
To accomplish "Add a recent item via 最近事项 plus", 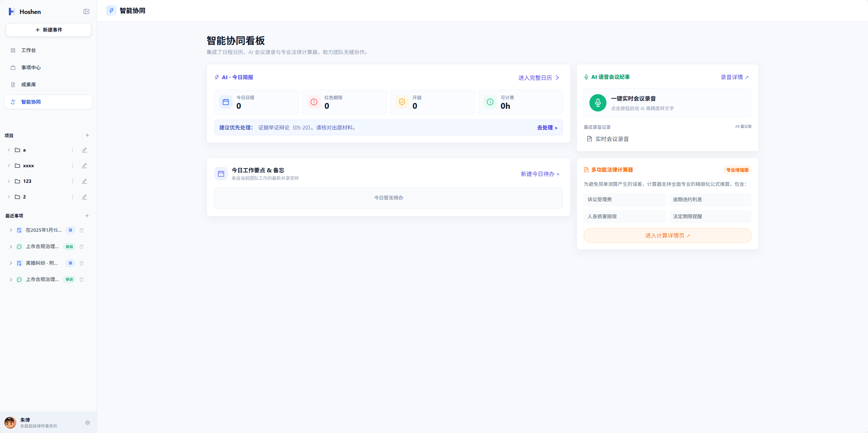I will click(x=87, y=216).
